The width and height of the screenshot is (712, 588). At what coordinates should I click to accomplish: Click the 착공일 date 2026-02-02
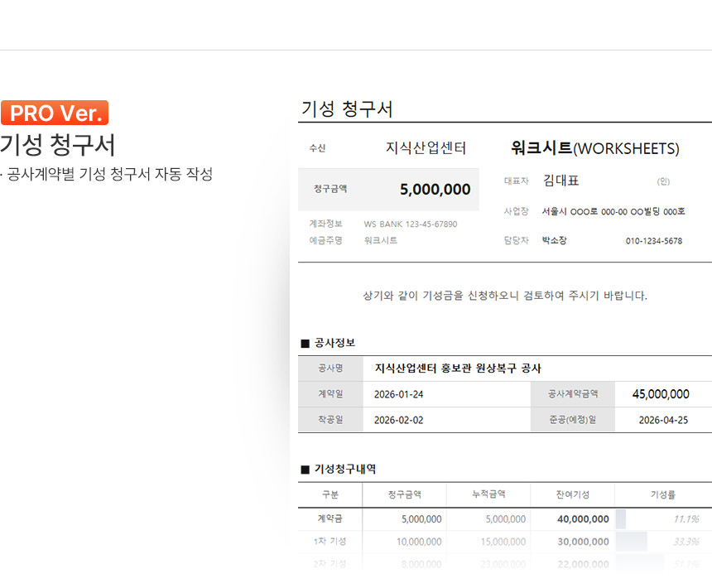[398, 420]
